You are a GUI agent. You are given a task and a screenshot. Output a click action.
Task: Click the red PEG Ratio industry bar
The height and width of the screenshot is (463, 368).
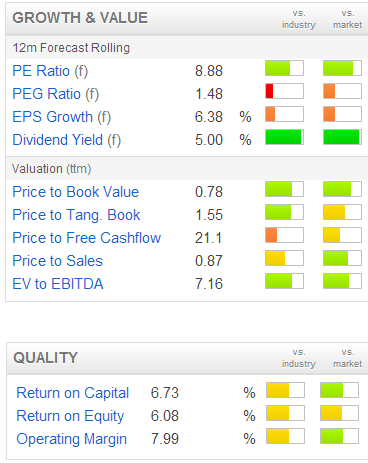(x=284, y=91)
